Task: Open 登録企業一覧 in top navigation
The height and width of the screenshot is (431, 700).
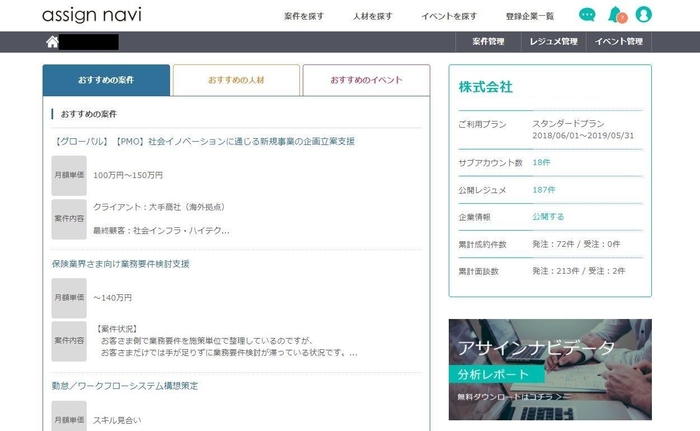Action: point(530,17)
